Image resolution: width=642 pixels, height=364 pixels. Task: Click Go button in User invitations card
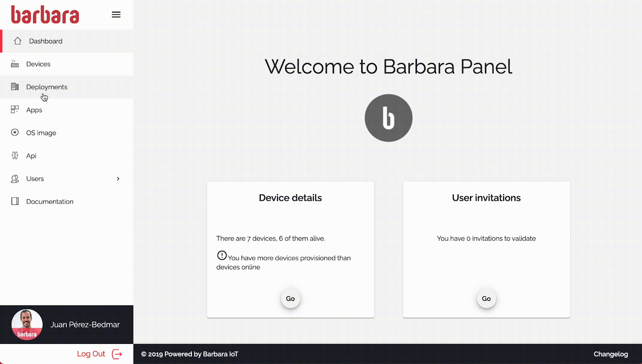point(486,299)
